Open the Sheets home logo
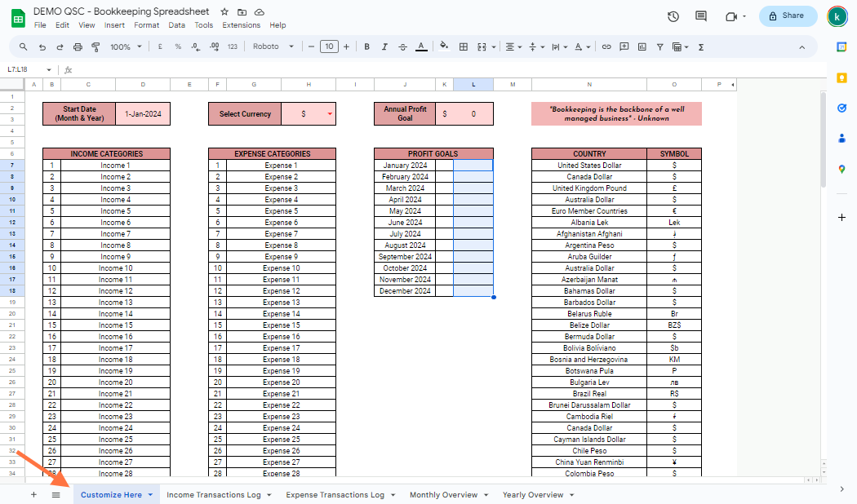The image size is (857, 504). (18, 18)
